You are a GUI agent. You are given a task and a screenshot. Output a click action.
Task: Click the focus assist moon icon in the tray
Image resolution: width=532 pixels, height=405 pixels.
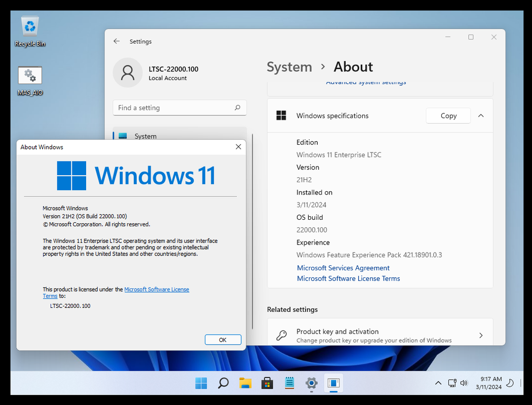coord(510,383)
